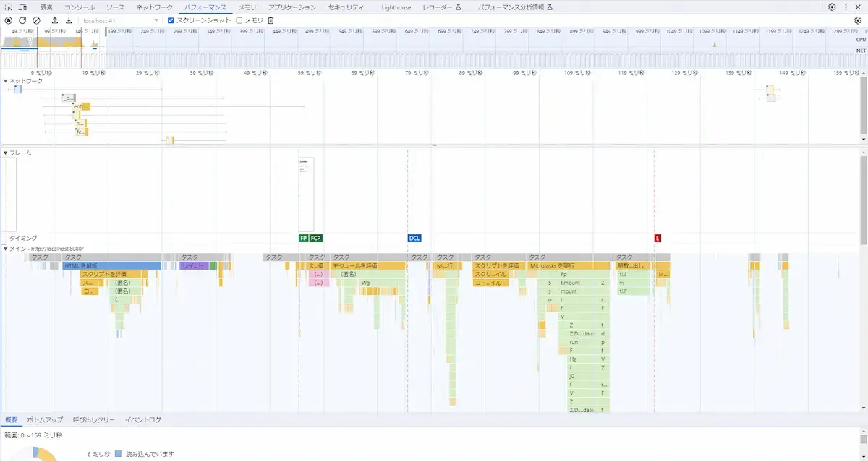This screenshot has width=868, height=462.
Task: Click the inspect element picker icon
Action: 9,7
